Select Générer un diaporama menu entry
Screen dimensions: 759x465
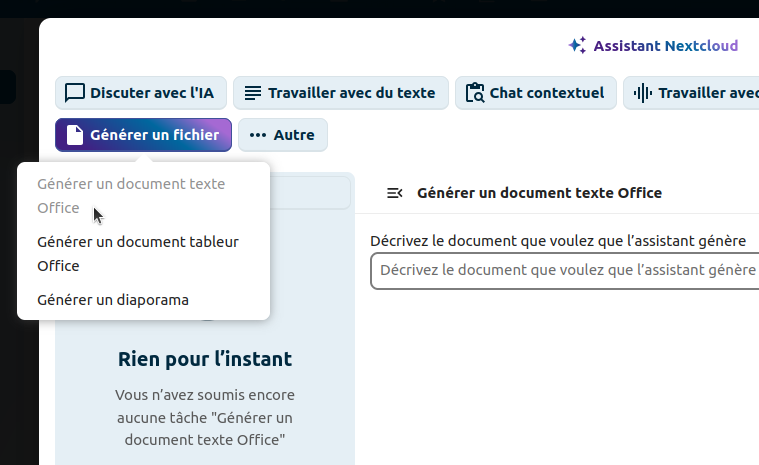tap(143, 300)
